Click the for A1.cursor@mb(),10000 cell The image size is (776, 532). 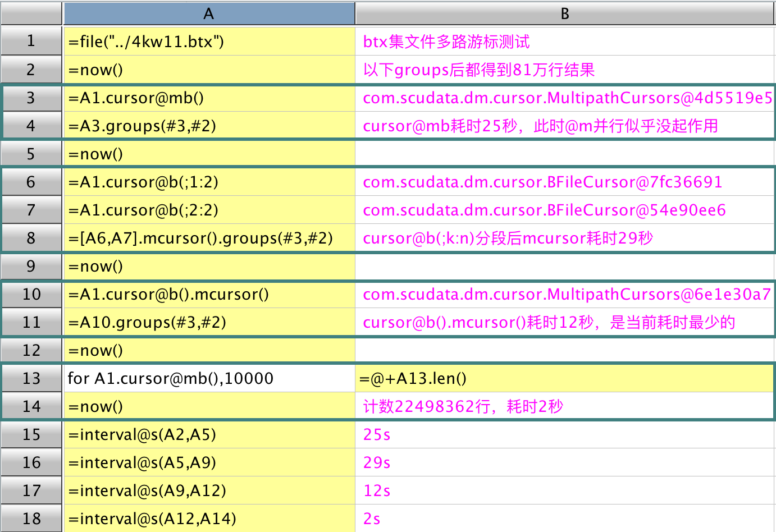[x=209, y=378]
